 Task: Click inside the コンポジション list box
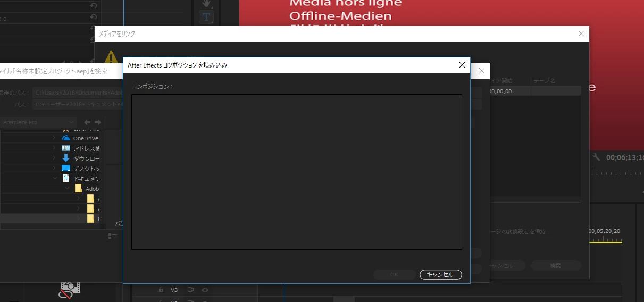tap(297, 172)
